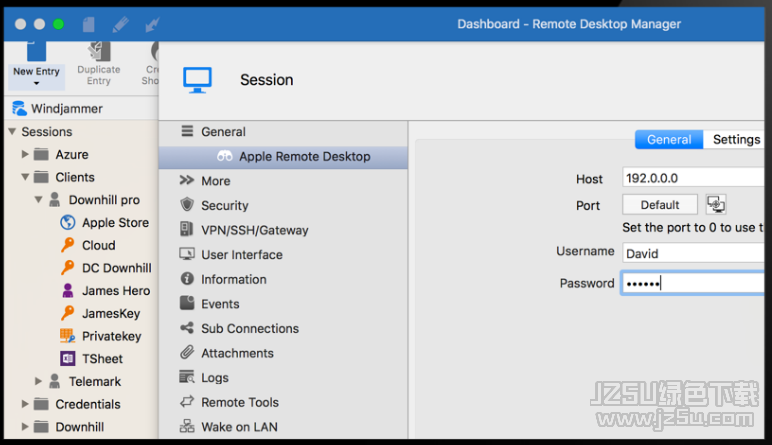Expand the Downhill folder at the bottom
Image resolution: width=772 pixels, height=445 pixels.
pos(25,426)
